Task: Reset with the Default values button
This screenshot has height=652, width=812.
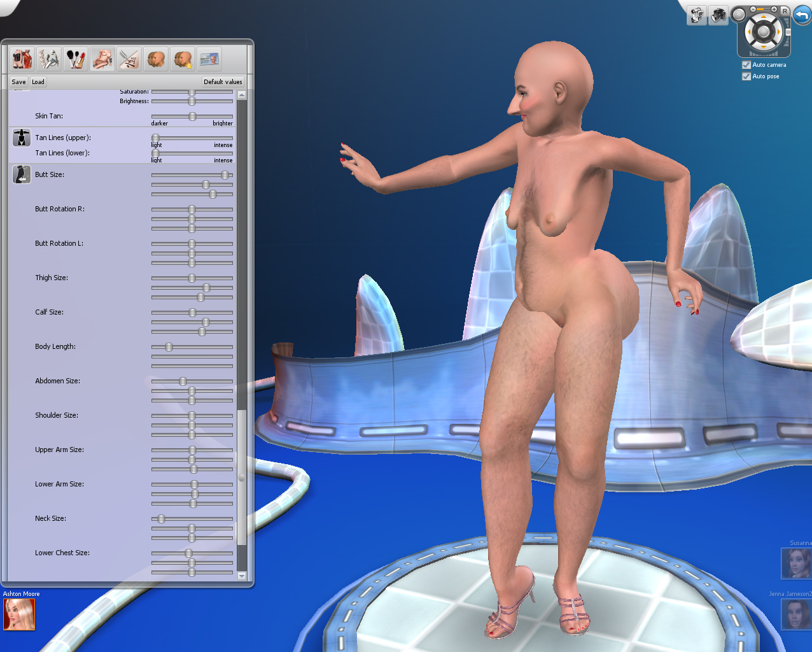Action: pyautogui.click(x=223, y=81)
